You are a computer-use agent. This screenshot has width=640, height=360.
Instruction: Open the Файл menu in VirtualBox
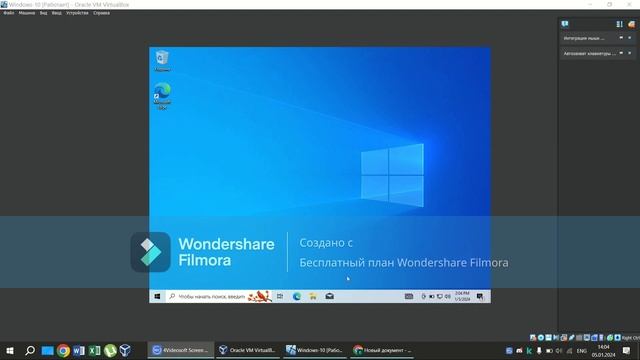pos(9,13)
